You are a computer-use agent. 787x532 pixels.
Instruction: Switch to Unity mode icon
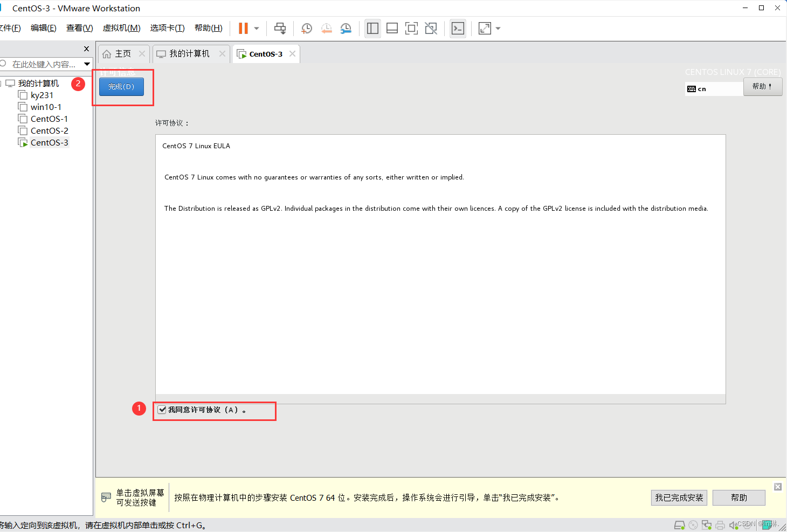click(x=431, y=29)
